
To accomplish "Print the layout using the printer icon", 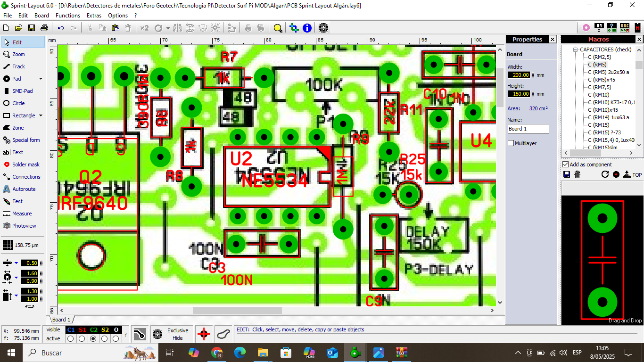I will pyautogui.click(x=44, y=28).
